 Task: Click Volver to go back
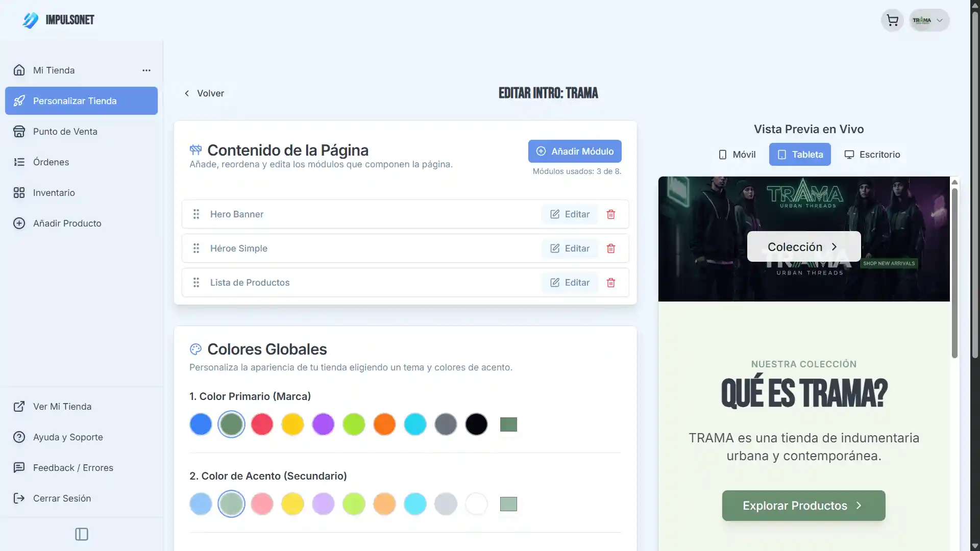tap(204, 93)
